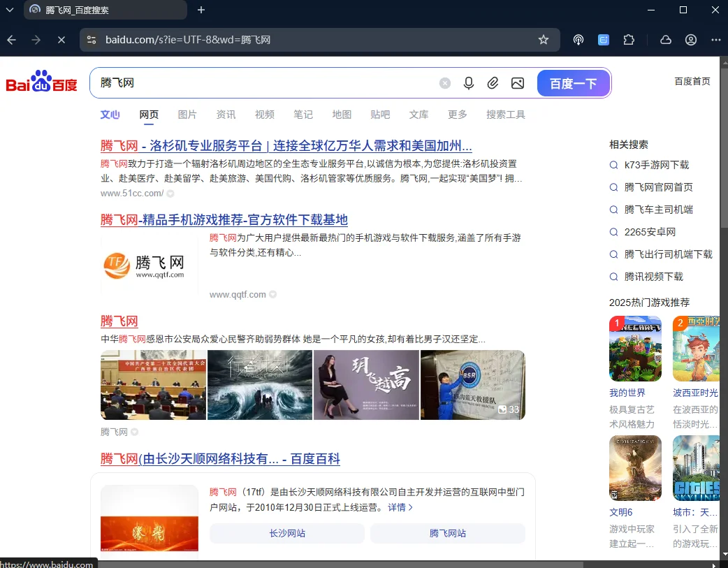Click the 百度一下 search button
Image resolution: width=728 pixels, height=568 pixels.
(574, 83)
